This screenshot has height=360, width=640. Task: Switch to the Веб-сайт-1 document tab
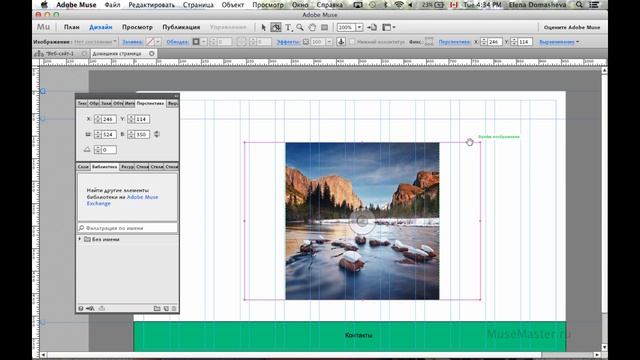pyautogui.click(x=60, y=53)
